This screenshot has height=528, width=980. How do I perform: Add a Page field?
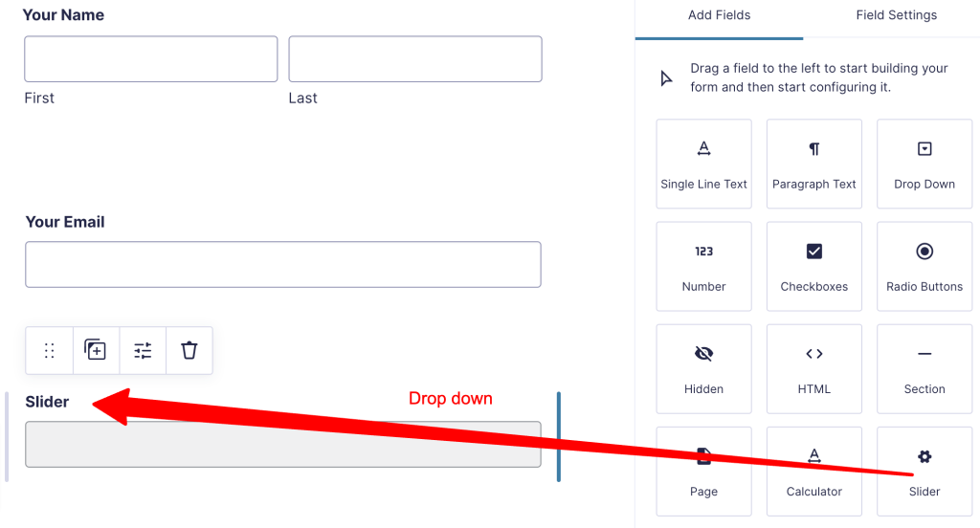pyautogui.click(x=703, y=471)
